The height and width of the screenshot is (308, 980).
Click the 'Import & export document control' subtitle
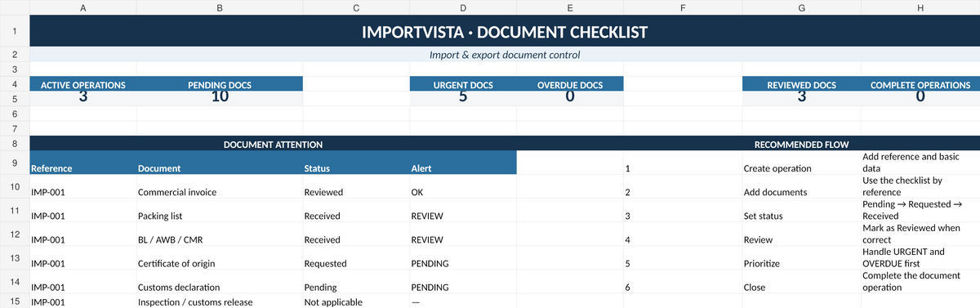505,55
